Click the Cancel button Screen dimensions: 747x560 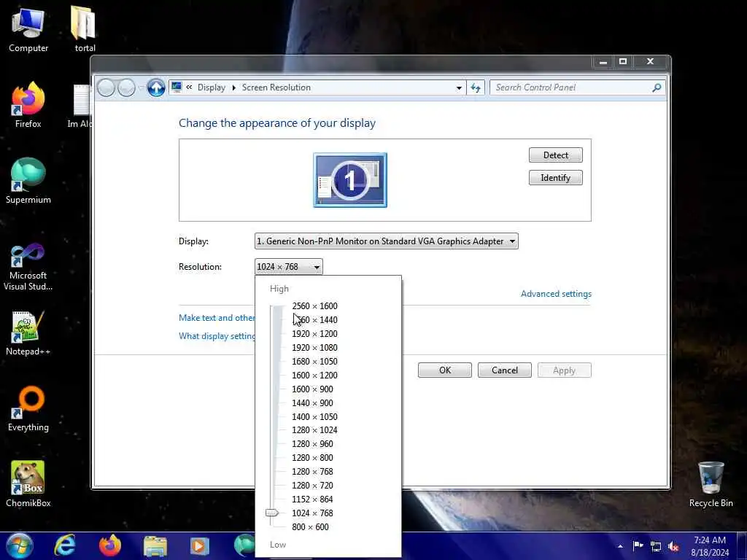[x=505, y=370]
